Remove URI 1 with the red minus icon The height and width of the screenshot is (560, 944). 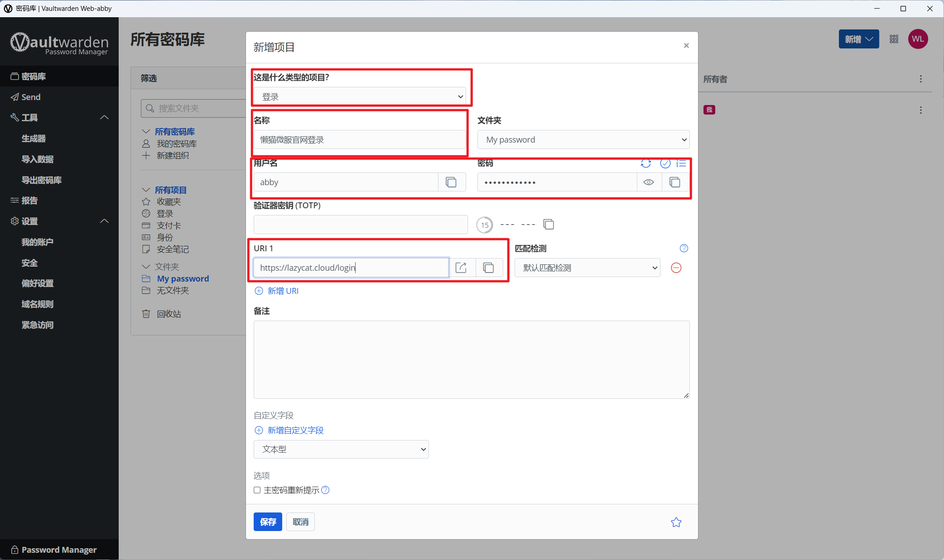tap(676, 268)
